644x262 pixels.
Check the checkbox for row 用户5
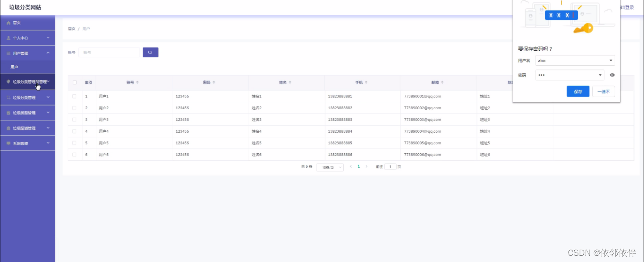coord(75,143)
